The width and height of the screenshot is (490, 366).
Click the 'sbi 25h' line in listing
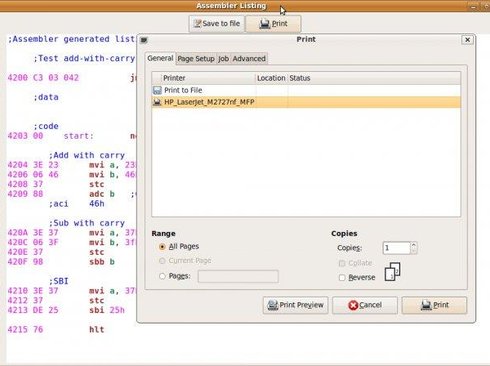tap(107, 310)
